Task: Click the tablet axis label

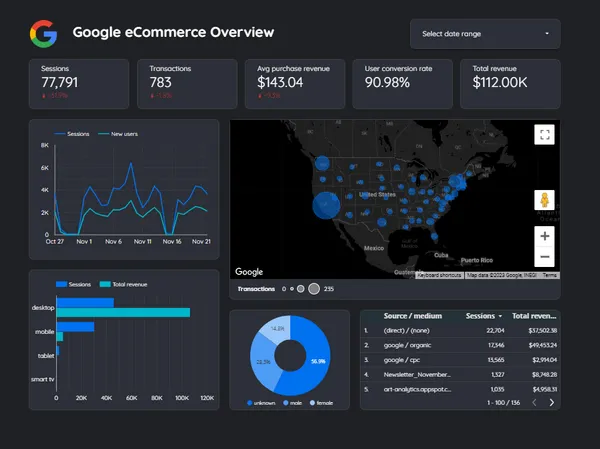Action: [46, 356]
